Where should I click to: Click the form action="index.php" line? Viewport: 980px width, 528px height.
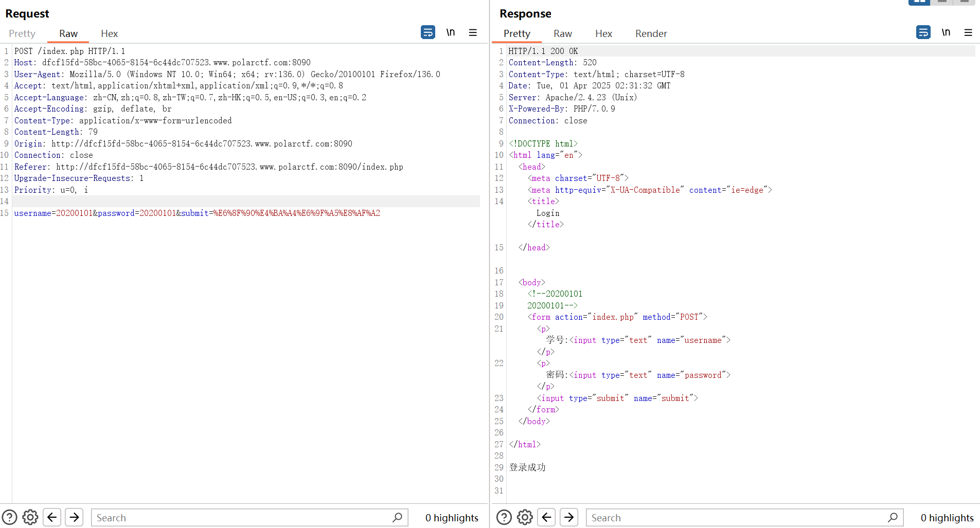pos(617,317)
